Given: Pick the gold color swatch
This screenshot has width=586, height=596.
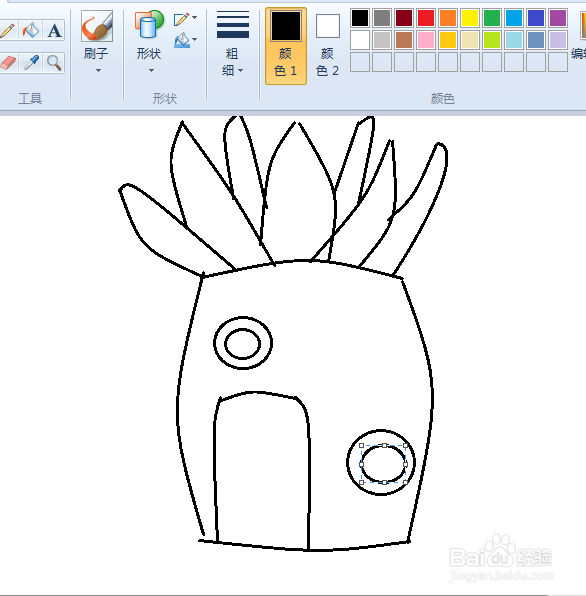Looking at the screenshot, I should [x=448, y=40].
